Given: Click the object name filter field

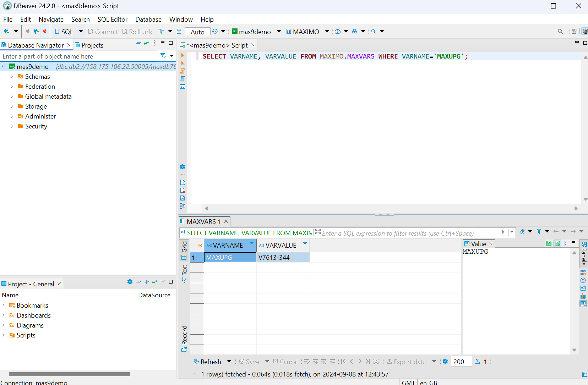Looking at the screenshot, I should tap(78, 56).
